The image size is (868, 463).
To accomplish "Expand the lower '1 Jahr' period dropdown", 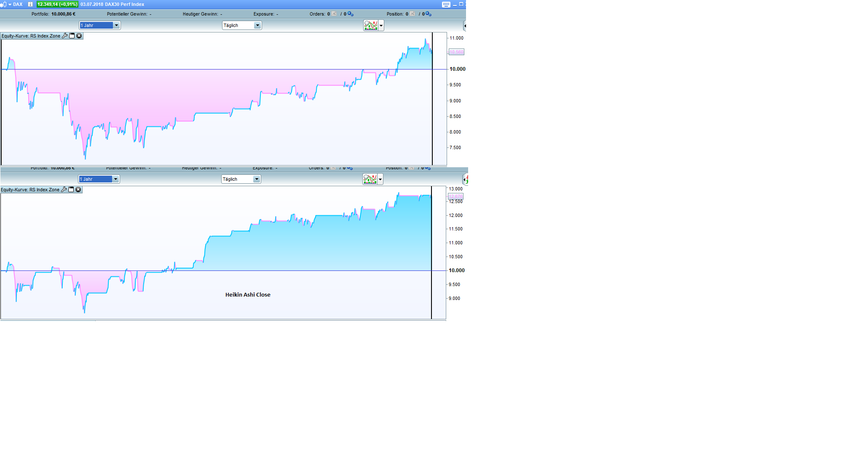I will coord(116,179).
